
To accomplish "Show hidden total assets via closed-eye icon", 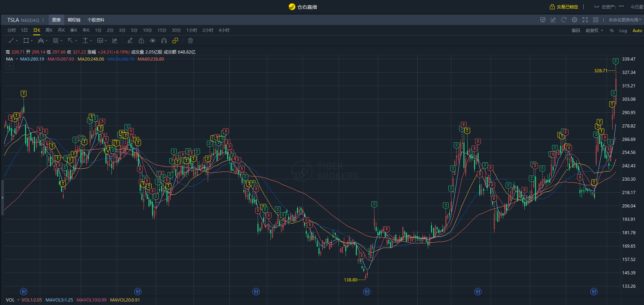I will point(597,7).
